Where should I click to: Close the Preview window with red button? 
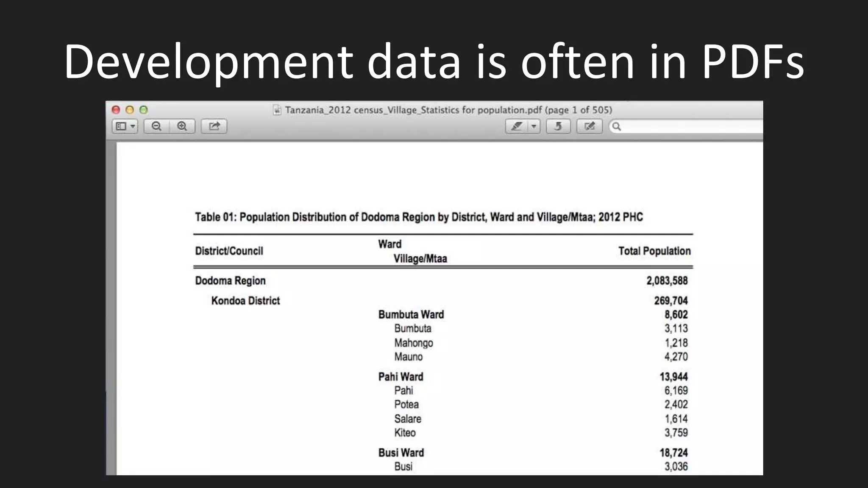click(116, 110)
